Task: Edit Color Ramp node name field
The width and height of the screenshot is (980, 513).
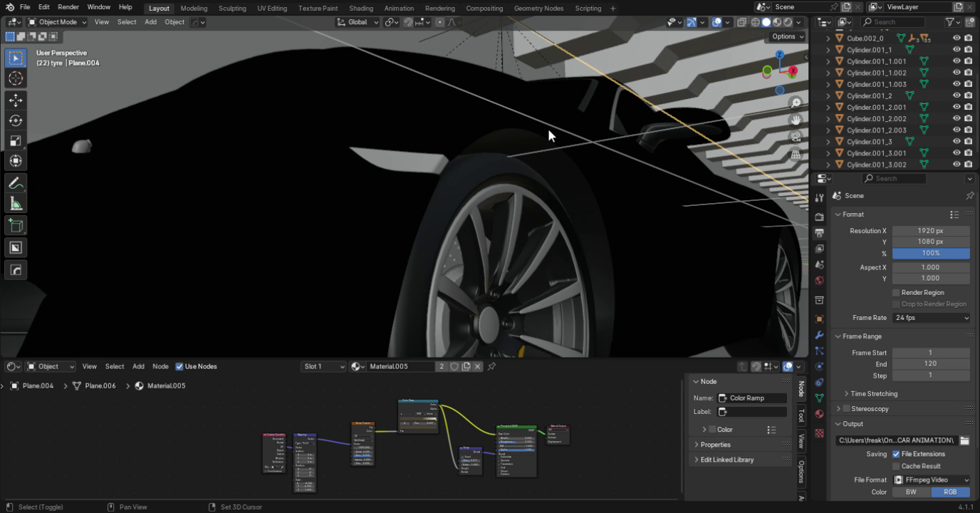Action: pos(752,398)
